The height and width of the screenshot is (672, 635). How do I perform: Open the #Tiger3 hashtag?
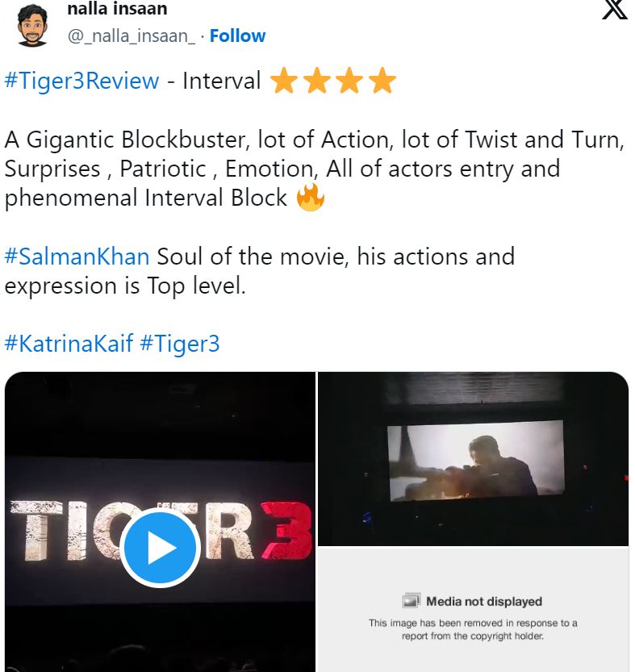click(179, 344)
